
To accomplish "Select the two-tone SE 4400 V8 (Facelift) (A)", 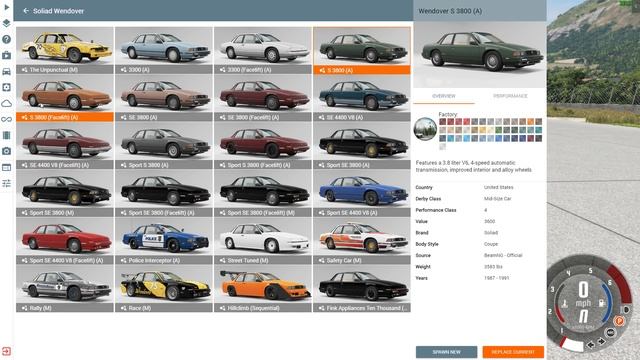I will tap(65, 146).
